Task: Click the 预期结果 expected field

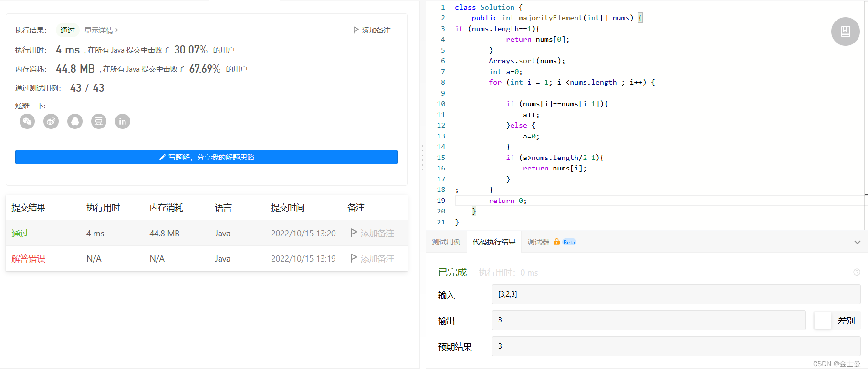Action: (x=676, y=346)
